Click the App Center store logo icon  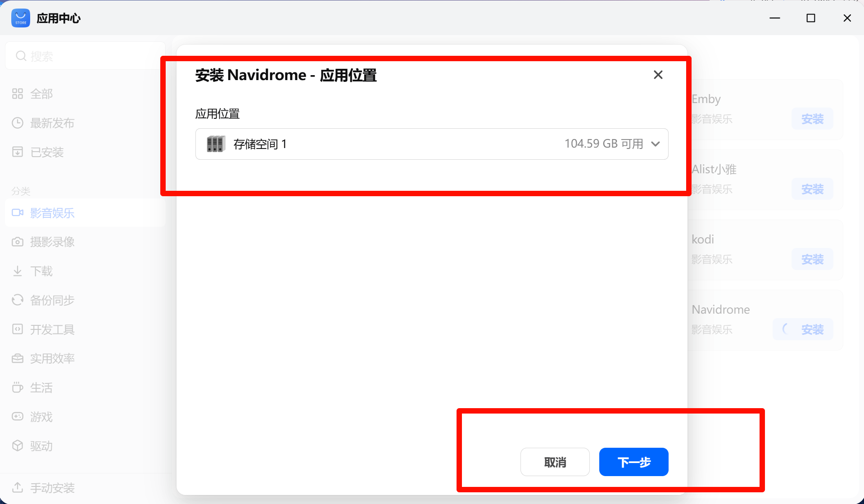coord(20,18)
